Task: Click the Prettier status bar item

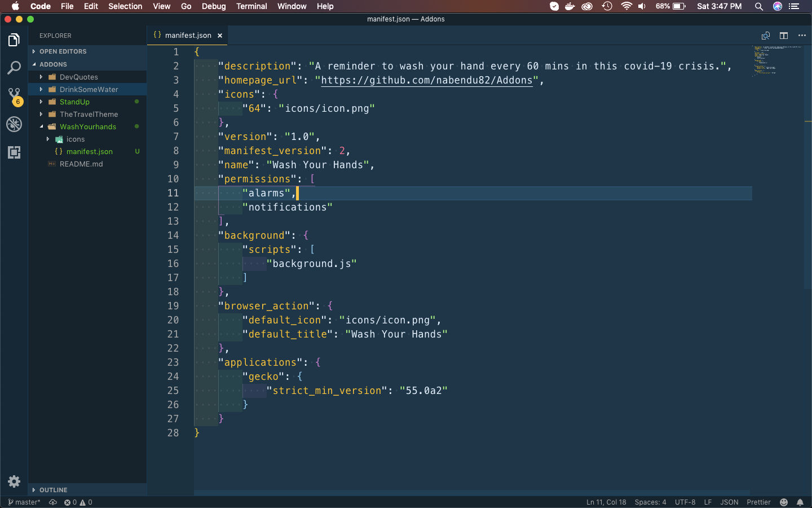Action: pos(758,502)
